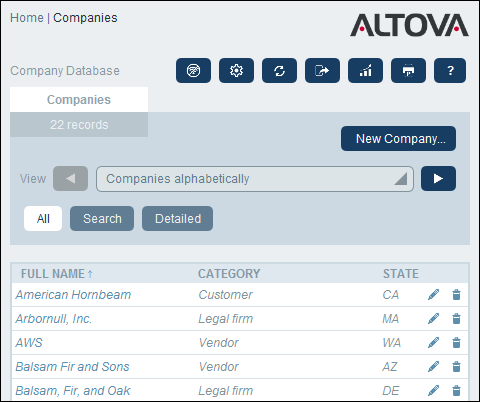Open settings with the gear icon
Image resolution: width=480 pixels, height=402 pixels.
[x=236, y=70]
